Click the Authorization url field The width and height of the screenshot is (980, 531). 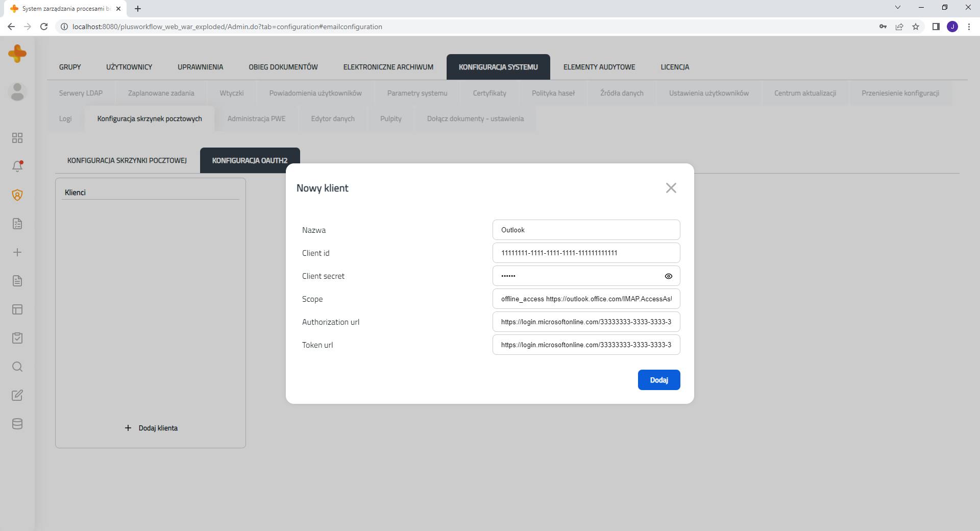click(x=586, y=322)
